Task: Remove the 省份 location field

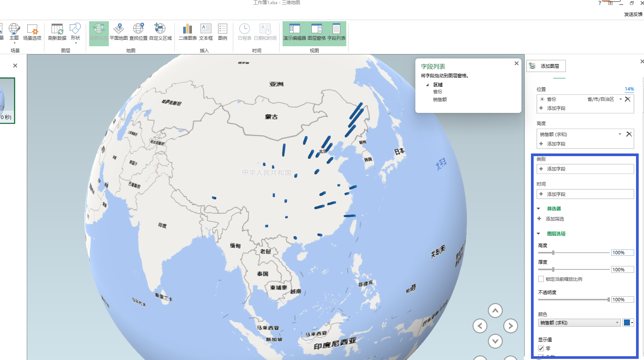Action: coord(628,99)
